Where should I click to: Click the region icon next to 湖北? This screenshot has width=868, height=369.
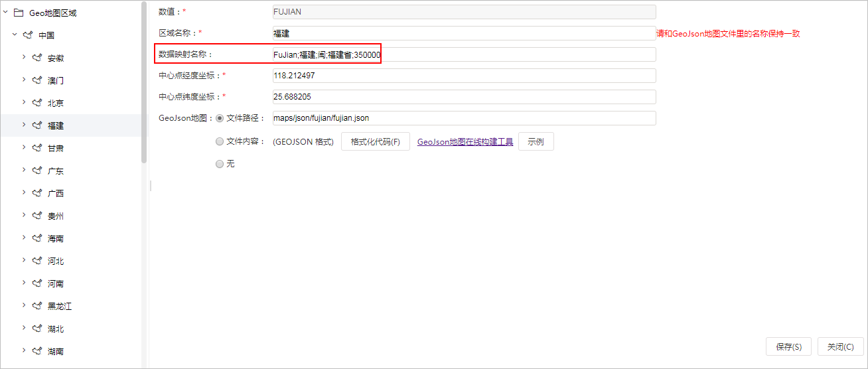tap(37, 329)
